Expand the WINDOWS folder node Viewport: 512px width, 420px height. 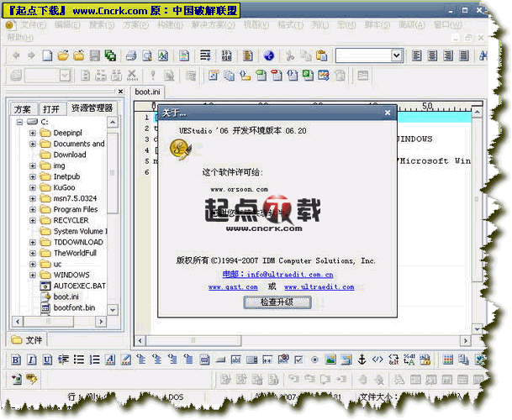[33, 276]
